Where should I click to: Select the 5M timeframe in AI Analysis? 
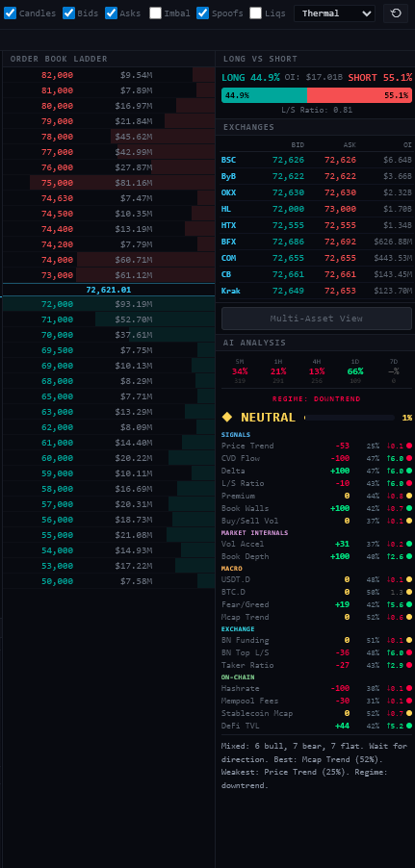pyautogui.click(x=240, y=370)
